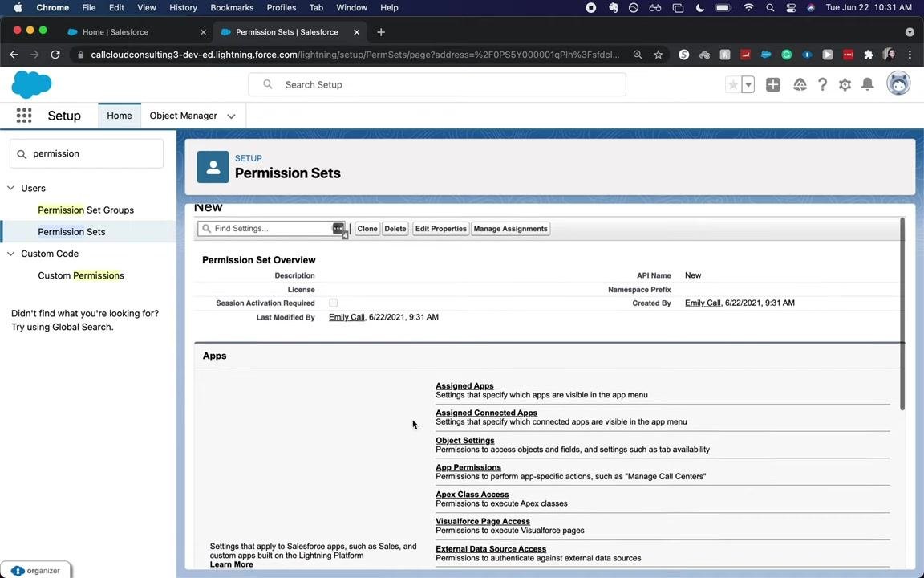
Task: Open macOS Control Center icon
Action: click(x=791, y=8)
